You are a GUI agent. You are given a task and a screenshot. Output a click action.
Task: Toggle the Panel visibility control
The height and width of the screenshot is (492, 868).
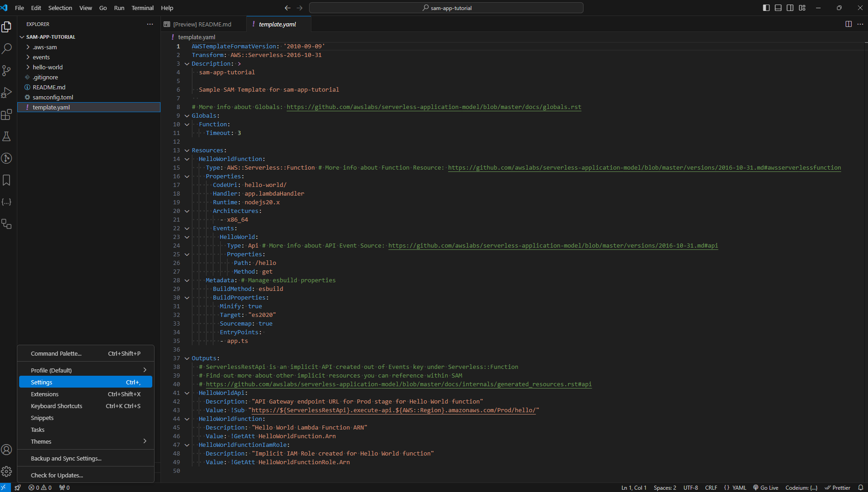tap(778, 8)
